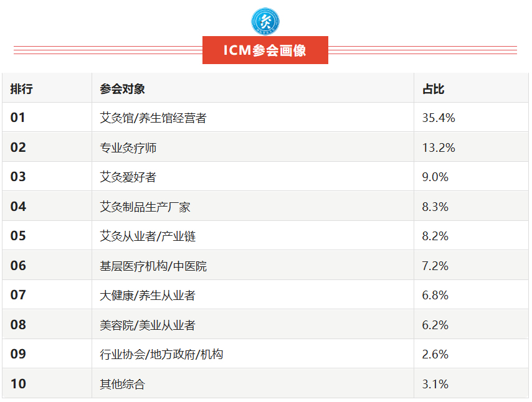Select the rank 10 cell

click(19, 384)
